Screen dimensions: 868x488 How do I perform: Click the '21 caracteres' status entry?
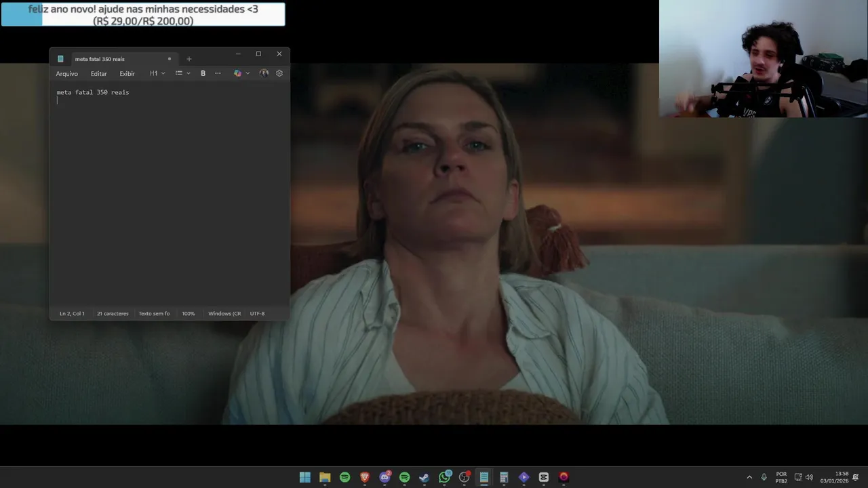[x=113, y=314]
